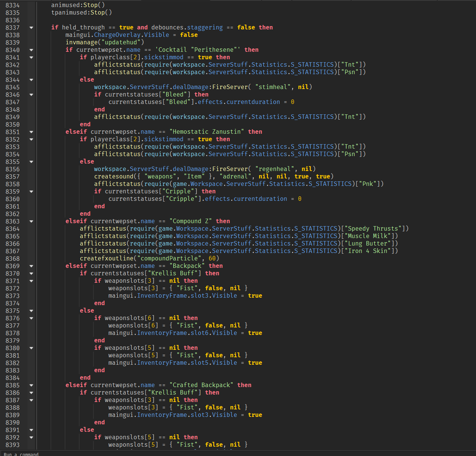Click slot6.Visible on line 8378
The height and width of the screenshot is (456, 476).
tap(214, 333)
